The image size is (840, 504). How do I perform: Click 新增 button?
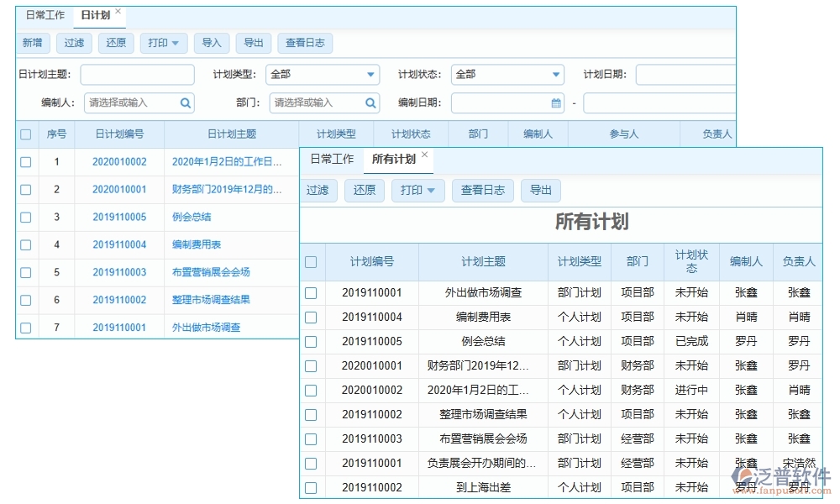point(32,43)
